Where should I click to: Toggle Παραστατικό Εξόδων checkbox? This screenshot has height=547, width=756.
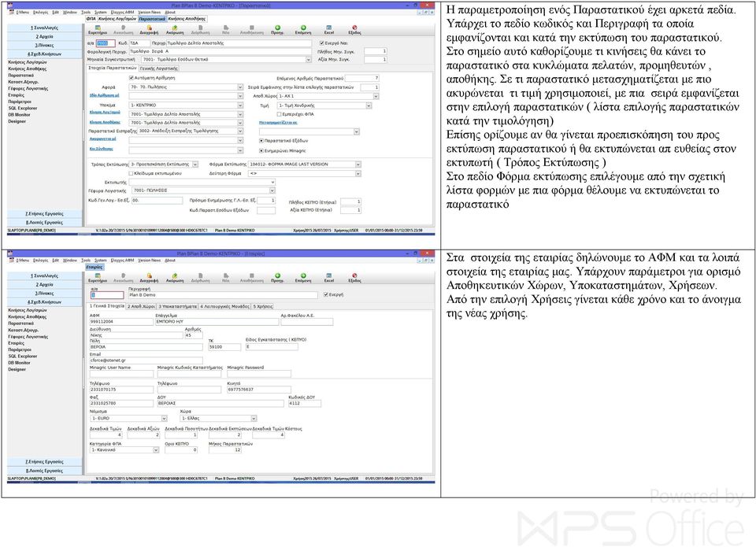pyautogui.click(x=261, y=141)
